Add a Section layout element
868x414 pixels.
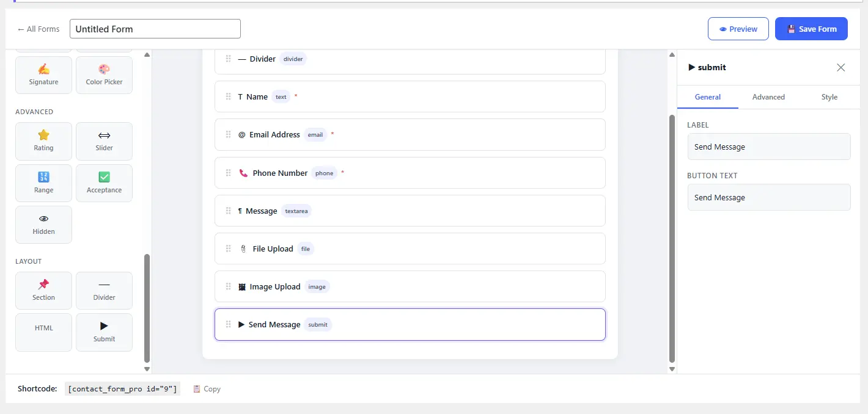(43, 291)
